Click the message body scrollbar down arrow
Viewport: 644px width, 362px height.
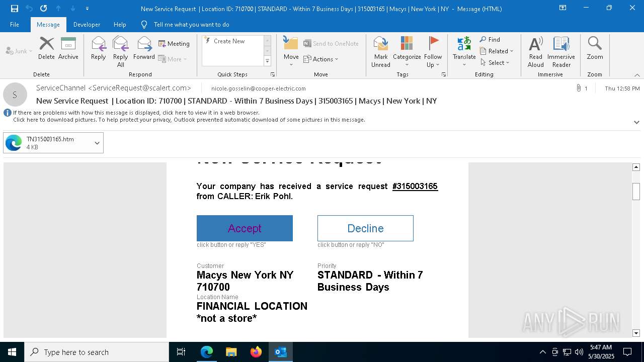(x=636, y=333)
